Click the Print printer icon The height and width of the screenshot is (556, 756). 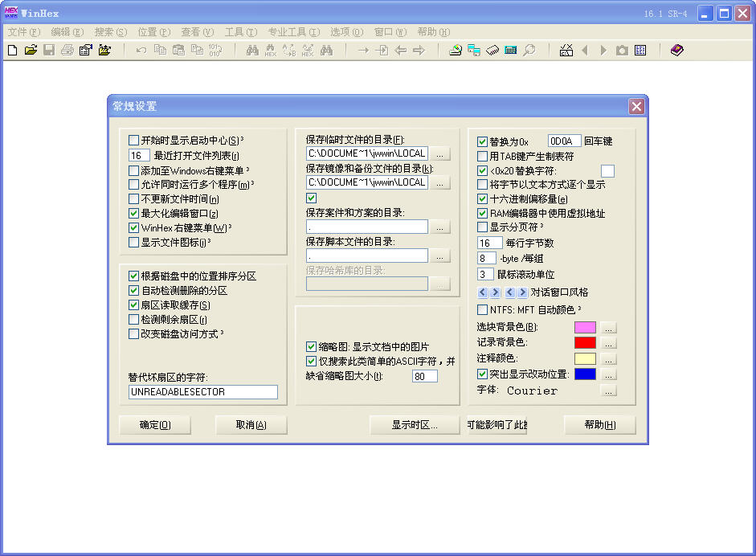(x=67, y=50)
